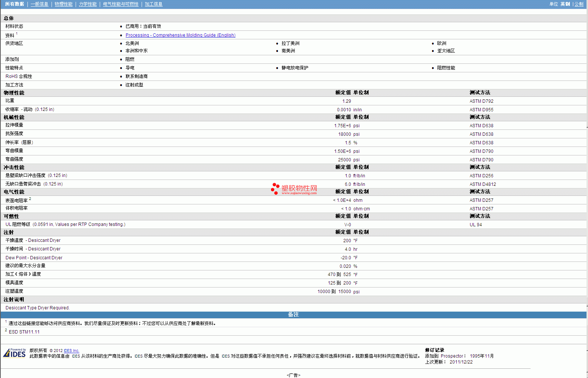Open Processing Comprehensive Molding Guide link

[180, 35]
